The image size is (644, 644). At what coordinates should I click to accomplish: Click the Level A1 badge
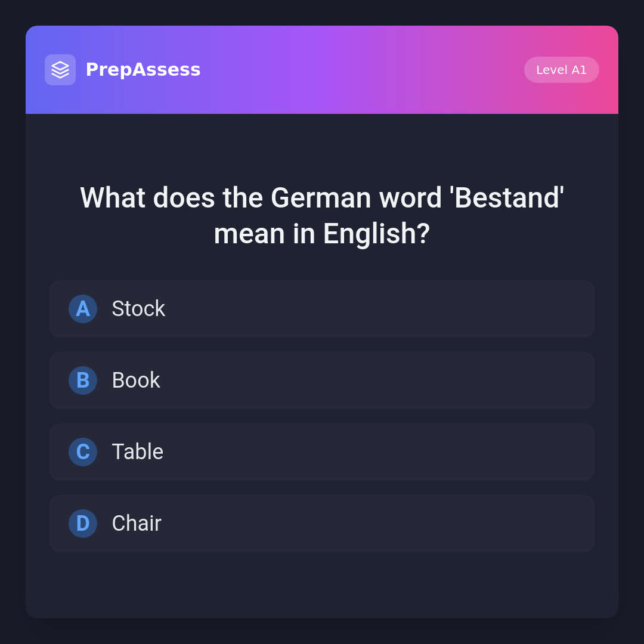[561, 70]
